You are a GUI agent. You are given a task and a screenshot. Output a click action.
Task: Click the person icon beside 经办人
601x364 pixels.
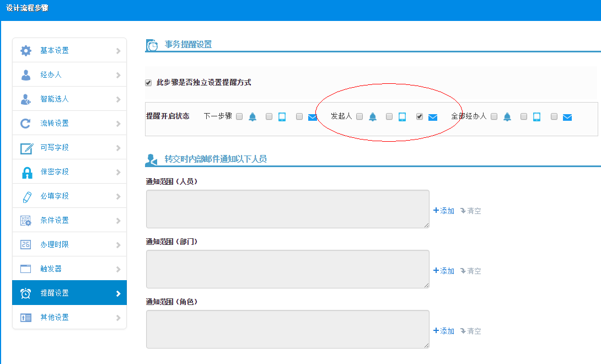[26, 75]
